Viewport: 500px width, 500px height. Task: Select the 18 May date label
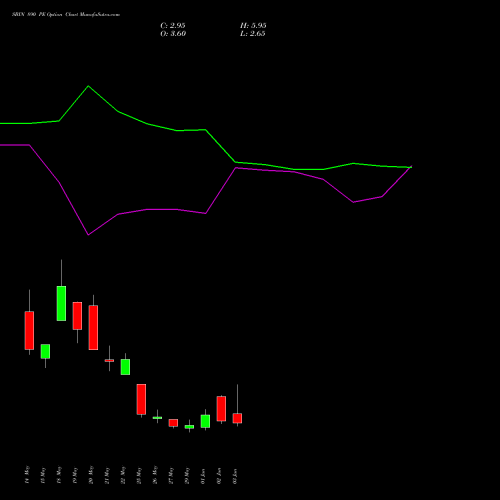(59, 474)
